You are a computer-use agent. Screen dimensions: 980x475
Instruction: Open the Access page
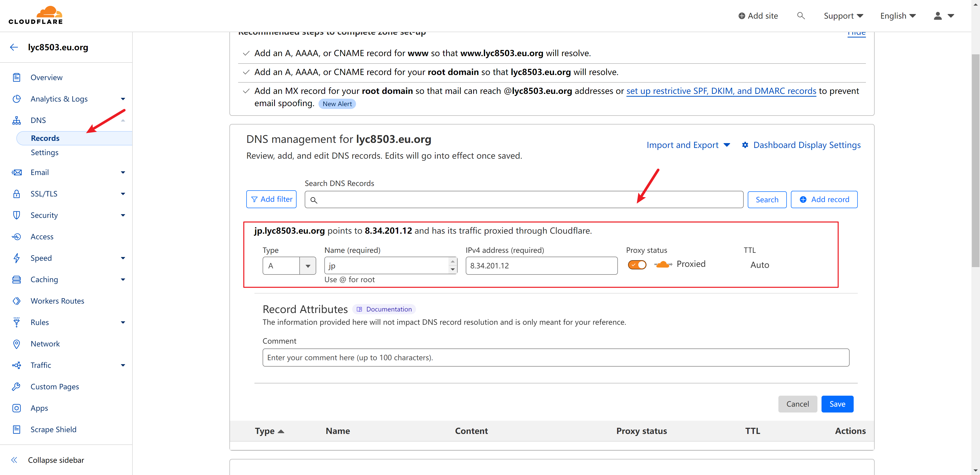(42, 236)
